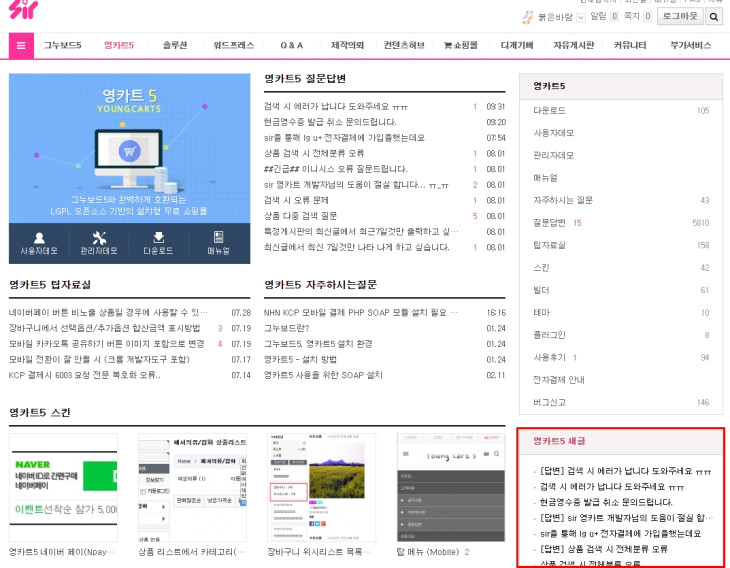730x568 pixels.
Task: Open tip KCP 결제시 6003 요청 전문
Action: 85,375
